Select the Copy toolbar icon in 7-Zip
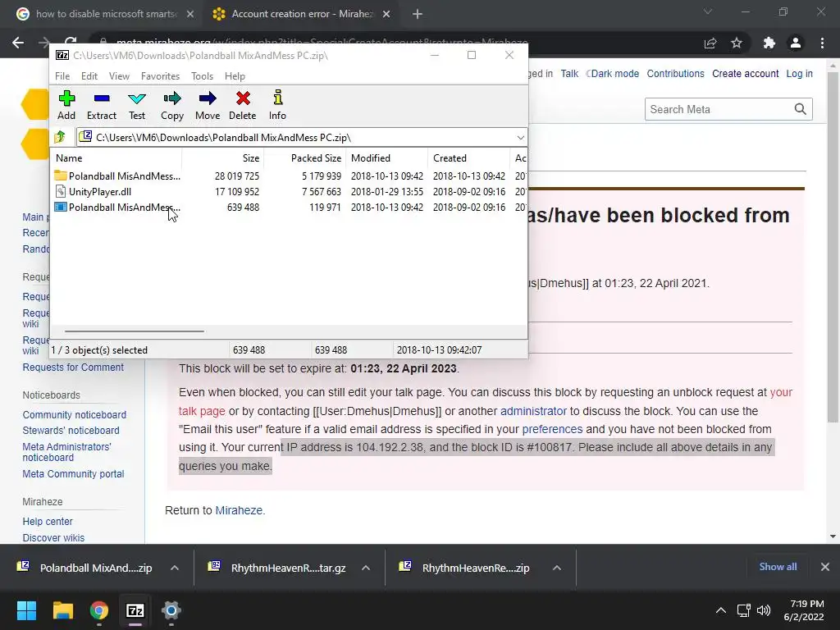Screen dimensions: 840x630 pos(172,105)
